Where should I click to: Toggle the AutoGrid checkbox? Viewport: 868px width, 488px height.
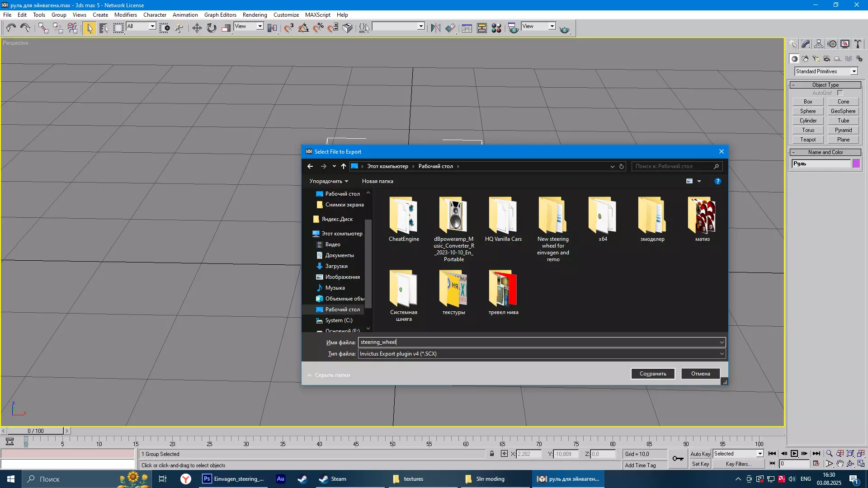[840, 93]
